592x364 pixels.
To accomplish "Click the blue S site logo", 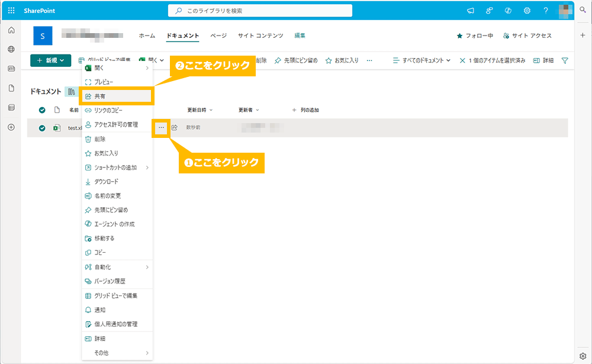I will (x=43, y=36).
